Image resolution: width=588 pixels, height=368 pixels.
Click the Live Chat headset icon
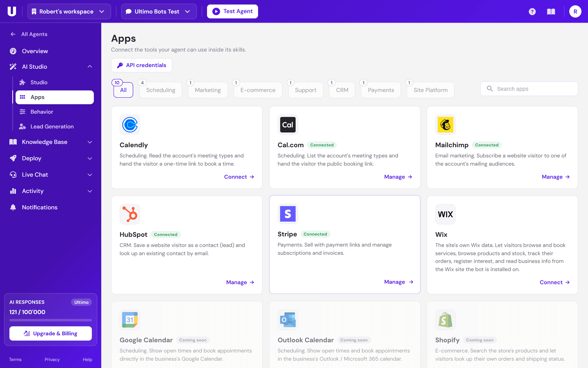13,175
